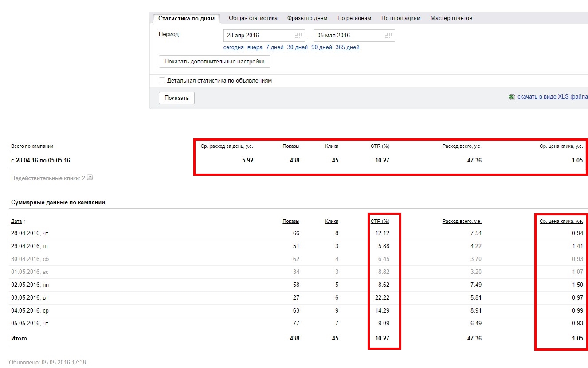This screenshot has width=588, height=368.
Task: Click the spend value 7.54
Action: tap(475, 233)
